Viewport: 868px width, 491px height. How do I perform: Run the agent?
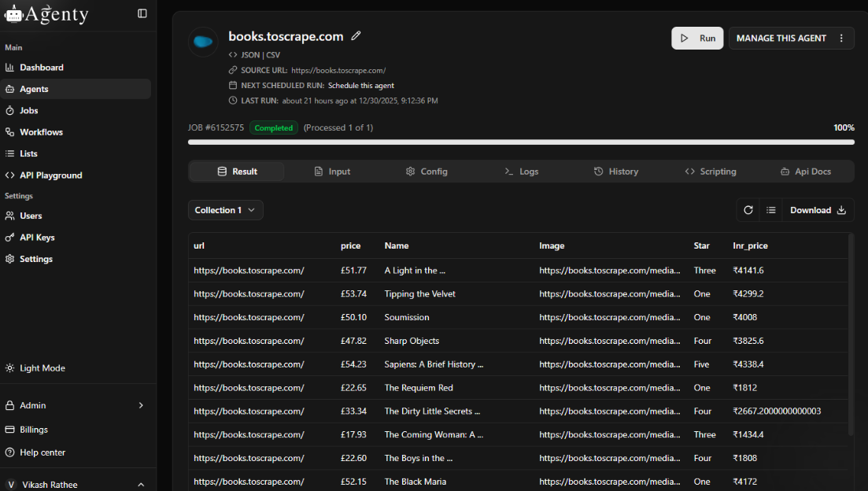pyautogui.click(x=697, y=39)
